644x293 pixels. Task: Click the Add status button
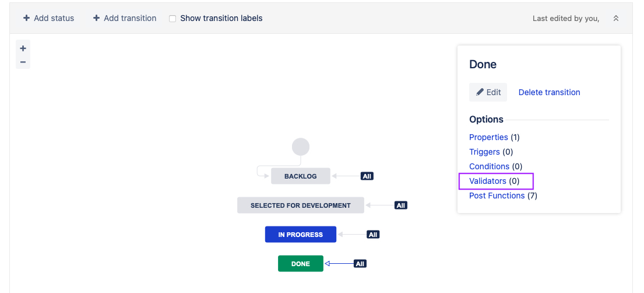click(49, 18)
